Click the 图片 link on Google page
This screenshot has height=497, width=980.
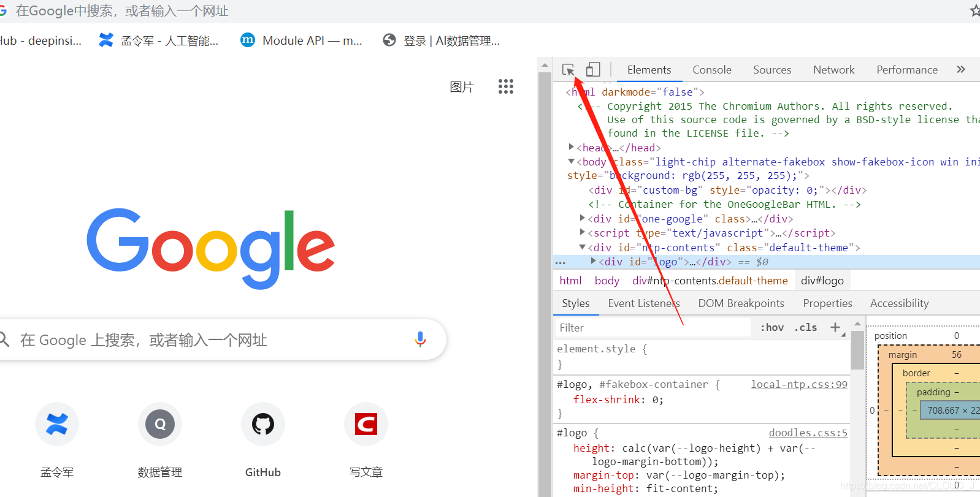click(x=462, y=87)
